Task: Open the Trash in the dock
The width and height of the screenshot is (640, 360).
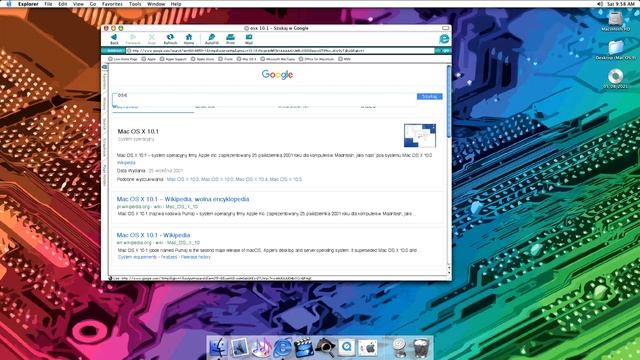Action: pos(421,348)
